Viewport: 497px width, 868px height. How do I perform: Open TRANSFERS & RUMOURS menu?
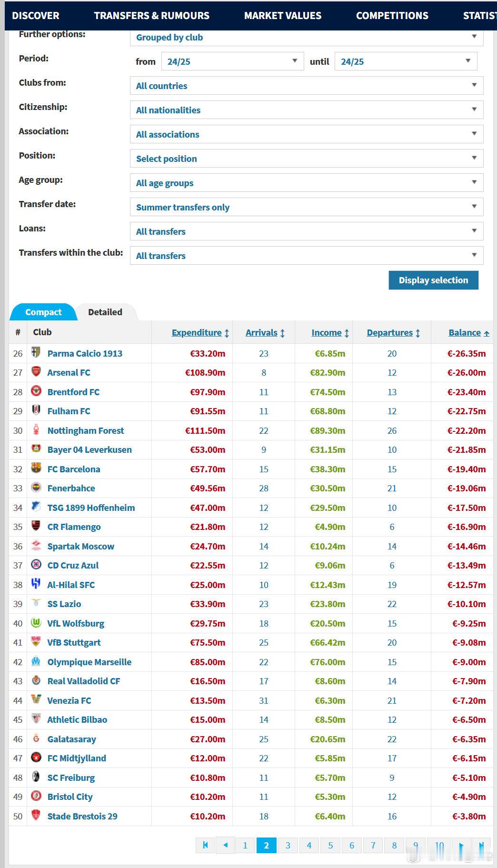152,16
